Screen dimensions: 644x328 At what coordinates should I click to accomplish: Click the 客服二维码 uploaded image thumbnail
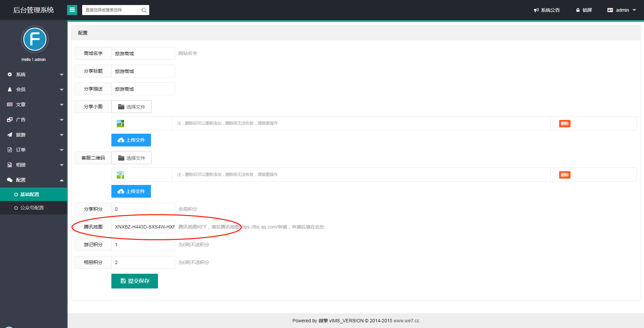click(x=120, y=175)
